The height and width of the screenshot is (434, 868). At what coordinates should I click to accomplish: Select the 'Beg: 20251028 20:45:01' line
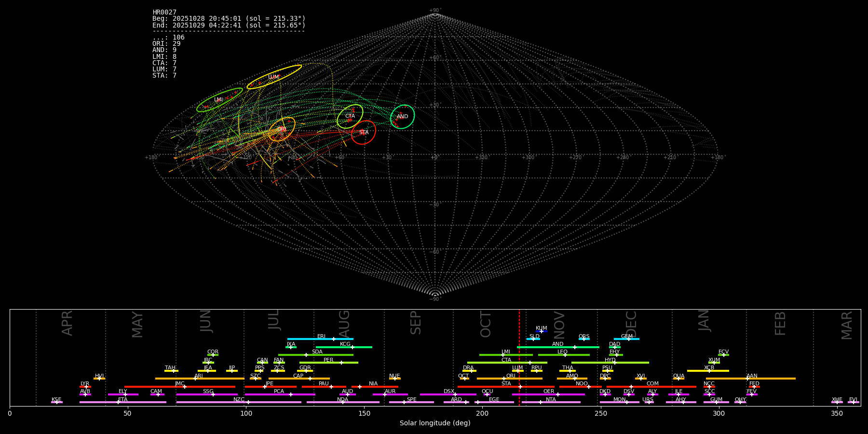(x=229, y=19)
